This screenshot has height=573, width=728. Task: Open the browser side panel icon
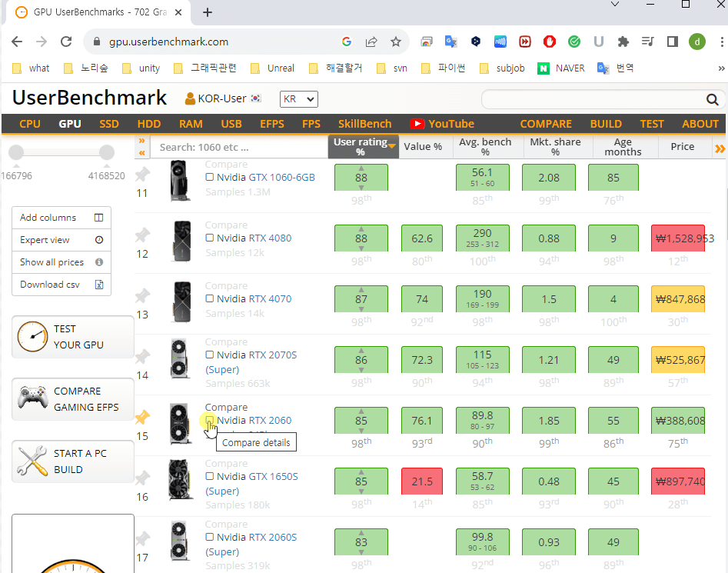(x=673, y=42)
